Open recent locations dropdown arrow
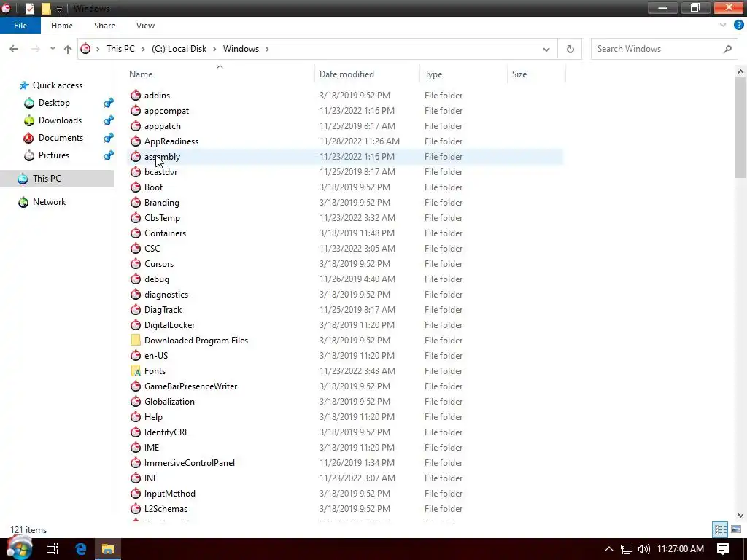Image resolution: width=747 pixels, height=560 pixels. click(x=53, y=49)
